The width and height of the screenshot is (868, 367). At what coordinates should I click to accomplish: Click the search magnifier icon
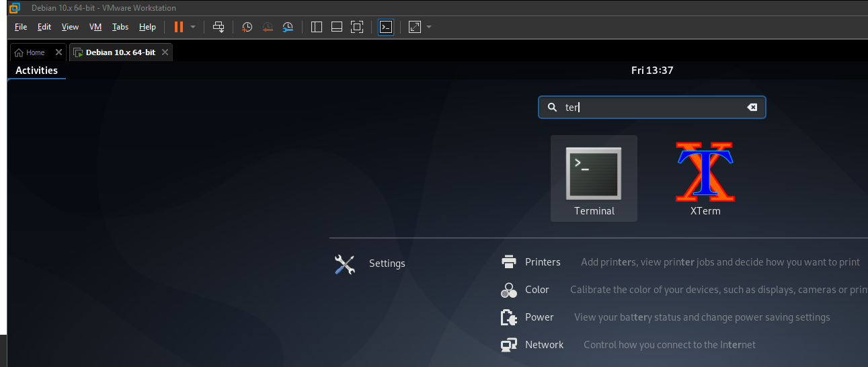click(x=552, y=108)
